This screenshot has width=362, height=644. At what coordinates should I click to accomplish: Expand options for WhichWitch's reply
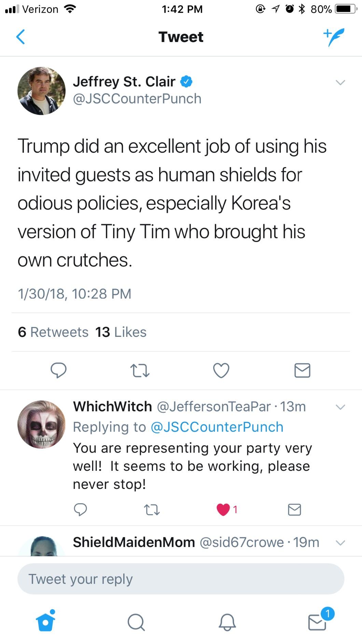click(x=340, y=407)
